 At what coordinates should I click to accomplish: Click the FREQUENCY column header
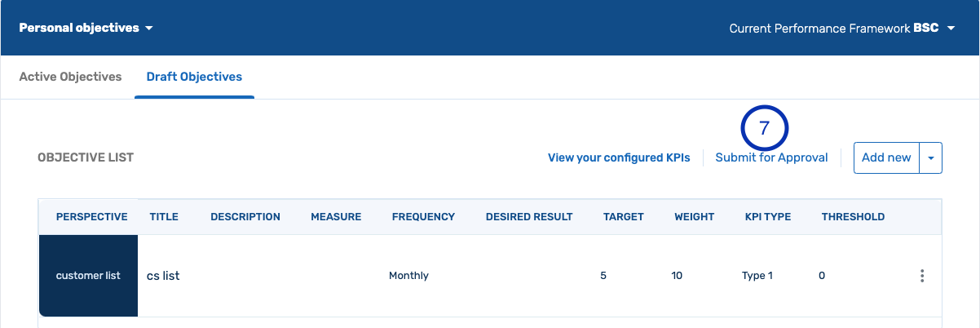(423, 217)
